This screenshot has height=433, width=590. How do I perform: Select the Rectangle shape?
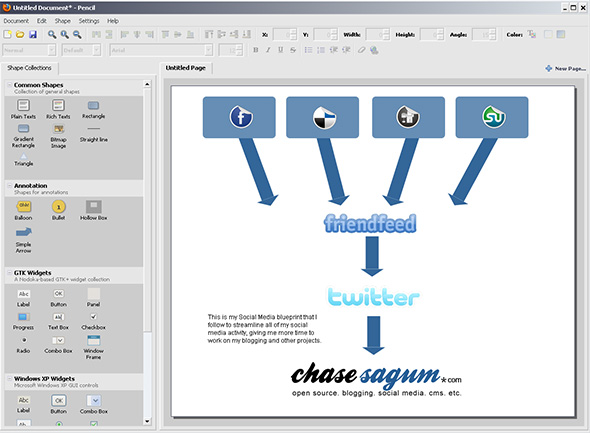93,109
